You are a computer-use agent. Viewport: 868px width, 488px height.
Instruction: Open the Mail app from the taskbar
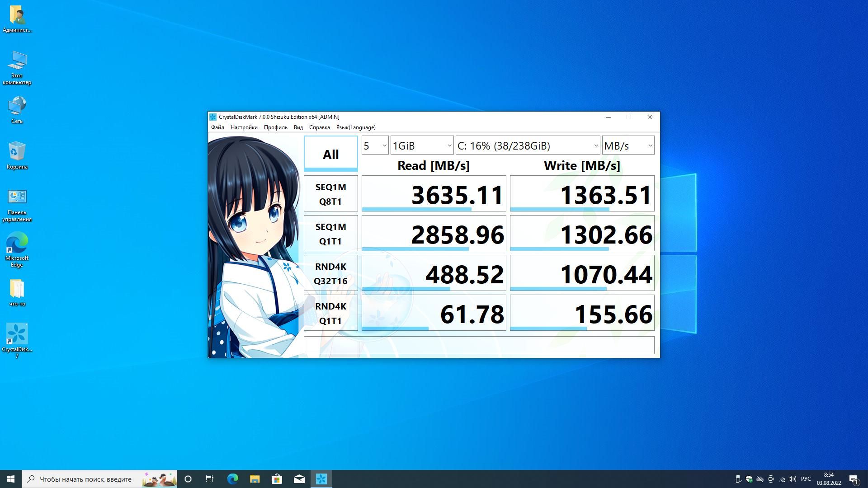(x=299, y=479)
